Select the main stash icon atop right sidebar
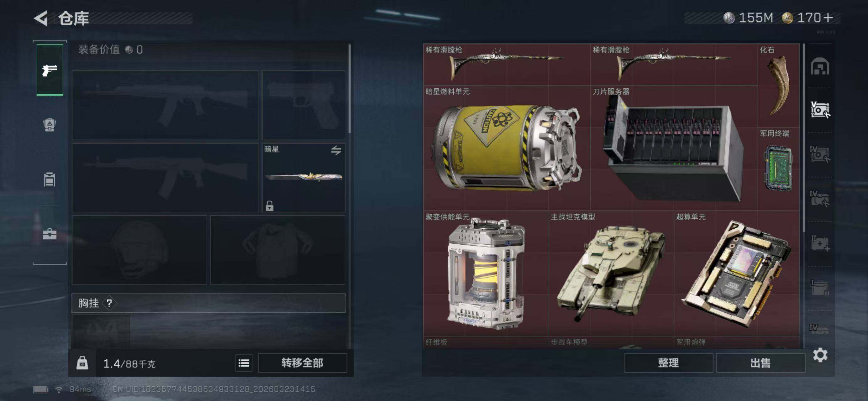The image size is (868, 401). [x=820, y=66]
